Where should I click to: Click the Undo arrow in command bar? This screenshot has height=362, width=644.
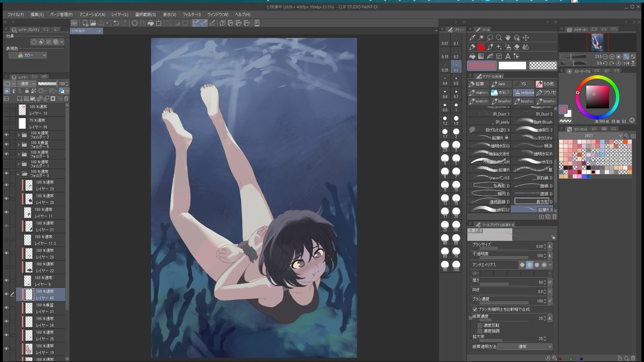coord(116,23)
